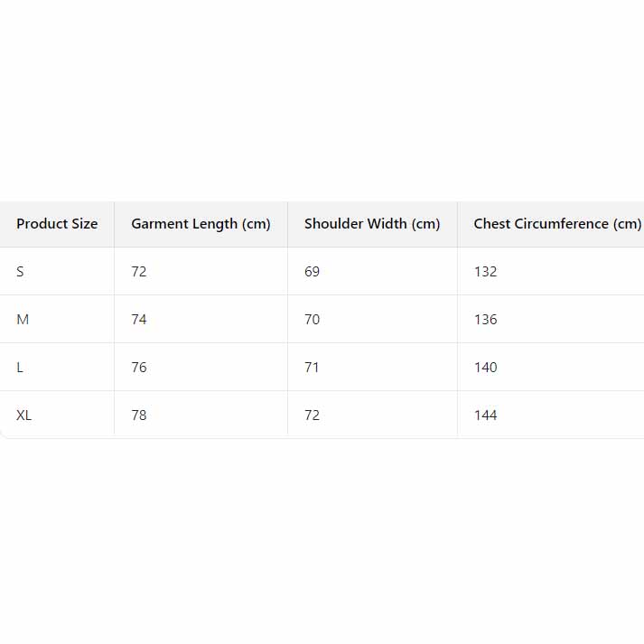Click the Product Size column header
The image size is (644, 644).
click(x=57, y=224)
